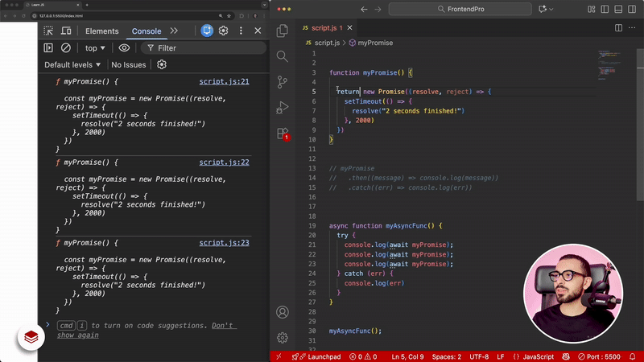Viewport: 644px width, 362px height.
Task: Split the editor to the right
Action: click(x=619, y=27)
